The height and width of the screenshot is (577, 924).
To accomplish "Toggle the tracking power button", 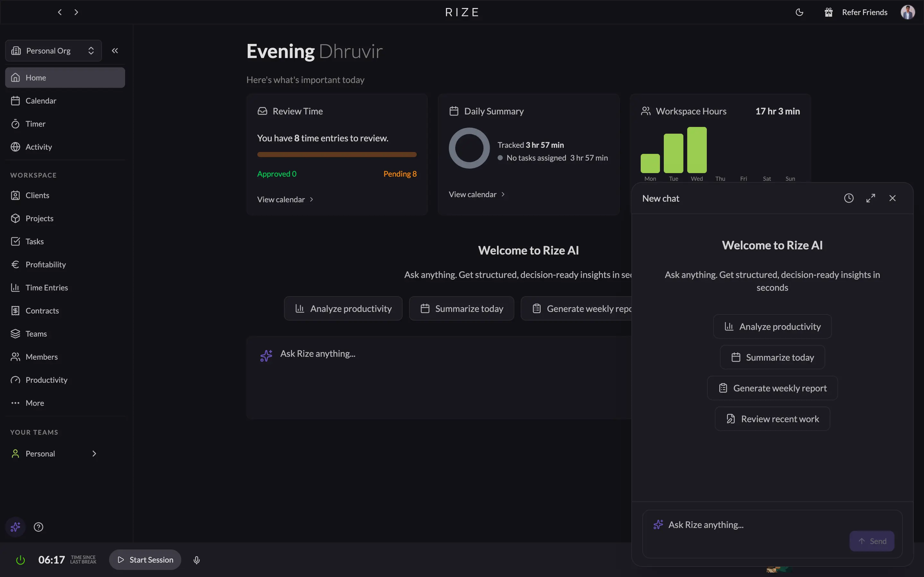I will coord(20,560).
